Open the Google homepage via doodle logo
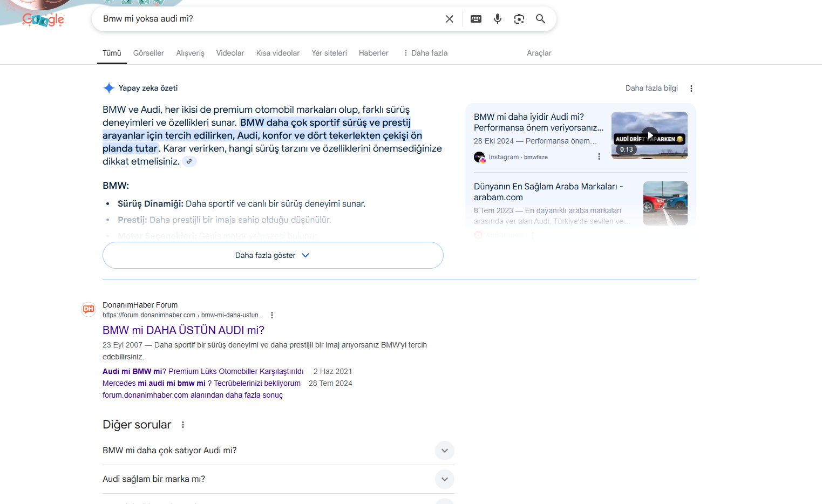 (x=43, y=19)
